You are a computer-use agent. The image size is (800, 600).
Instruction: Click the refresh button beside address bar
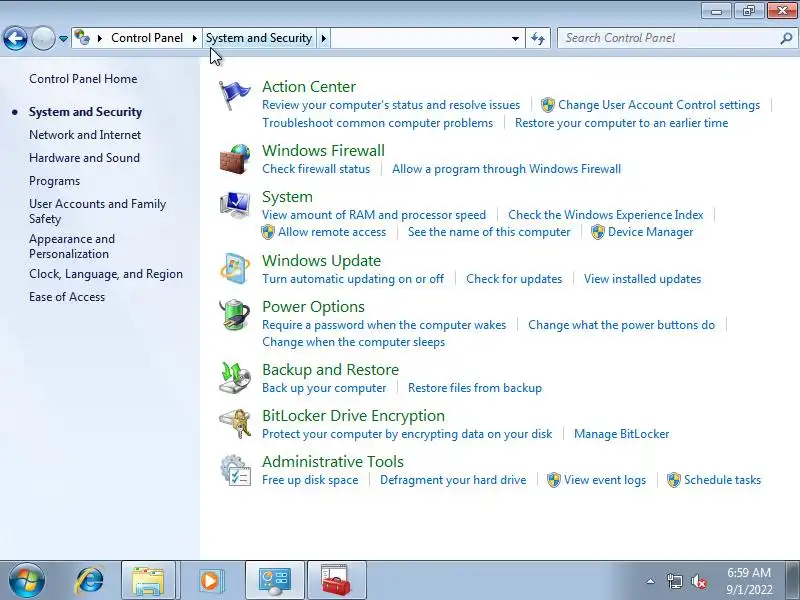coord(538,38)
